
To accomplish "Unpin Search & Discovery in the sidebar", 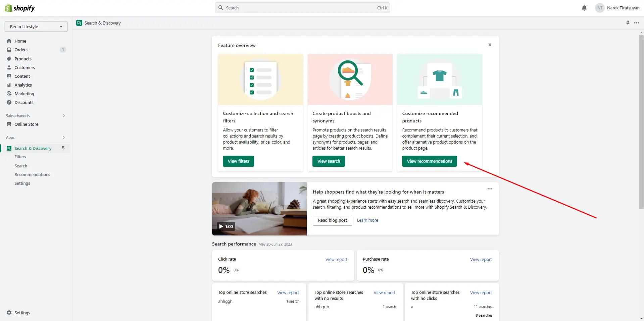I will pos(63,148).
